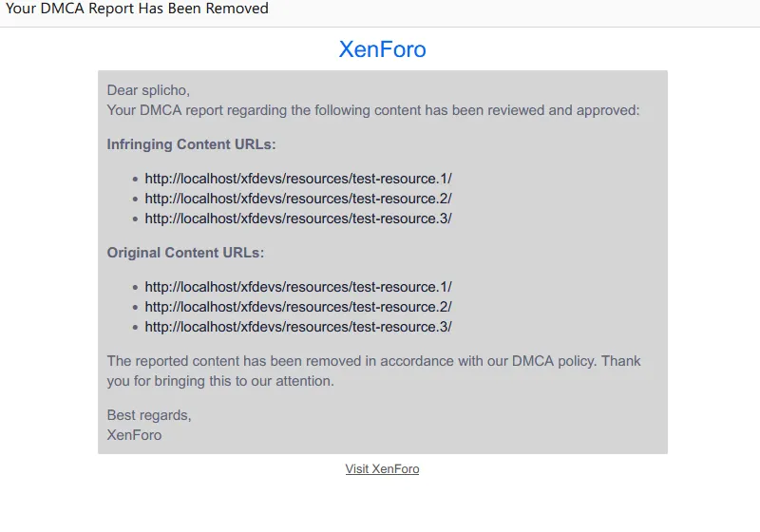The image size is (760, 532).
Task: Open test-resource.3 link under Original Content URLs
Action: [297, 327]
